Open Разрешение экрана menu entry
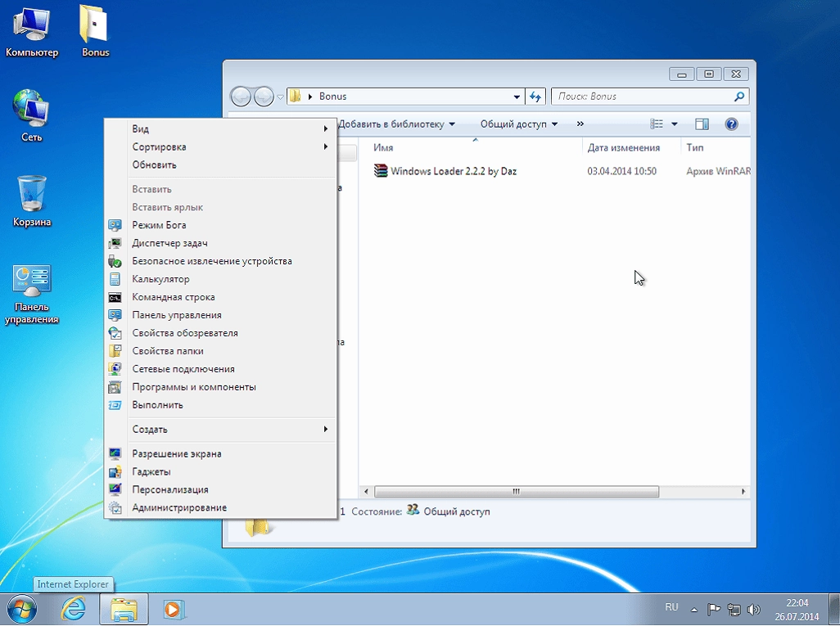The width and height of the screenshot is (840, 626). [220, 453]
